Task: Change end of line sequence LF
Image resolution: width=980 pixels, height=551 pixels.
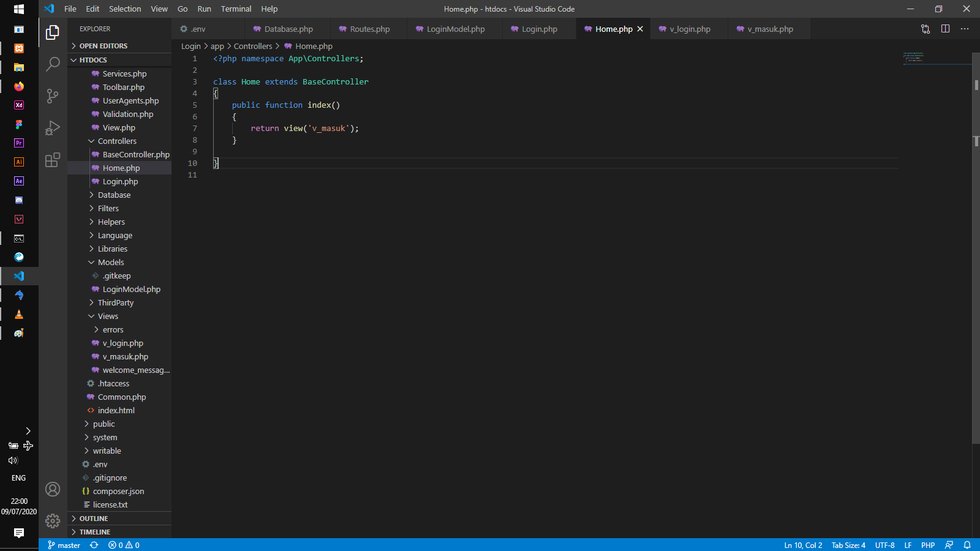Action: tap(908, 545)
